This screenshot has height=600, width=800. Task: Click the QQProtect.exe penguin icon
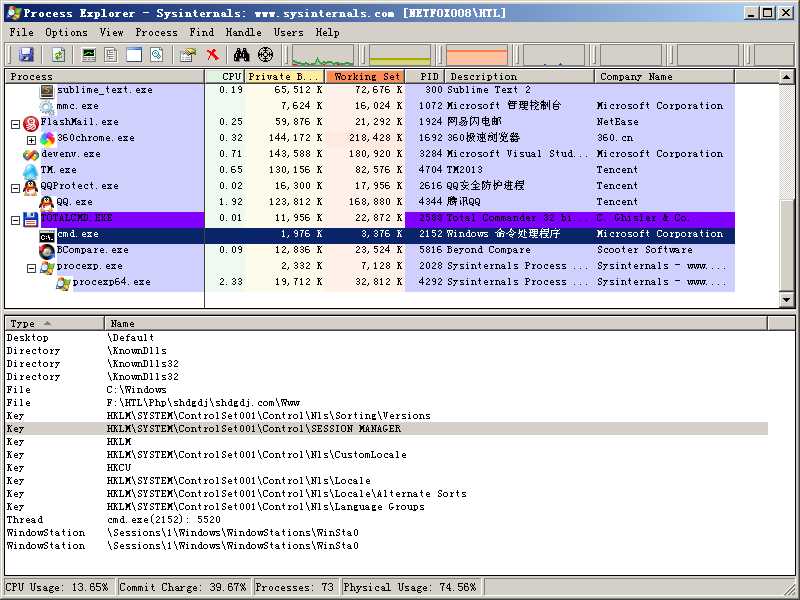pyautogui.click(x=31, y=186)
